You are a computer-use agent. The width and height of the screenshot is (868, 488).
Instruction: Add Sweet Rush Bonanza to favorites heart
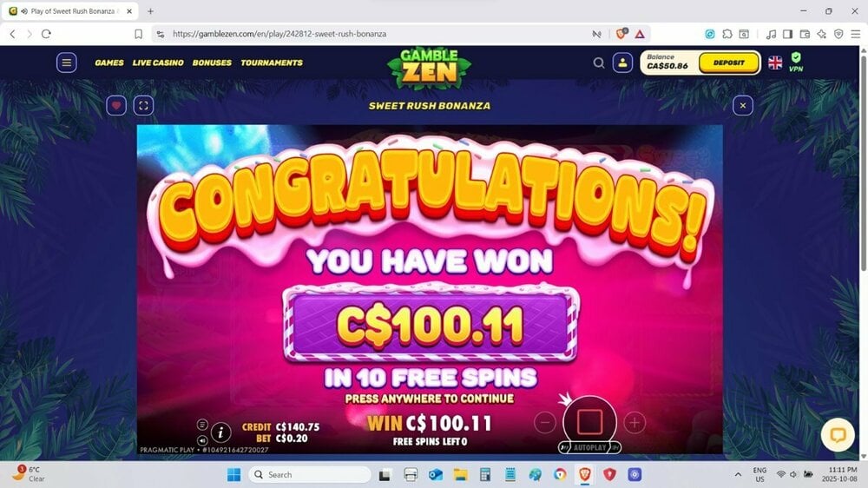pyautogui.click(x=116, y=105)
